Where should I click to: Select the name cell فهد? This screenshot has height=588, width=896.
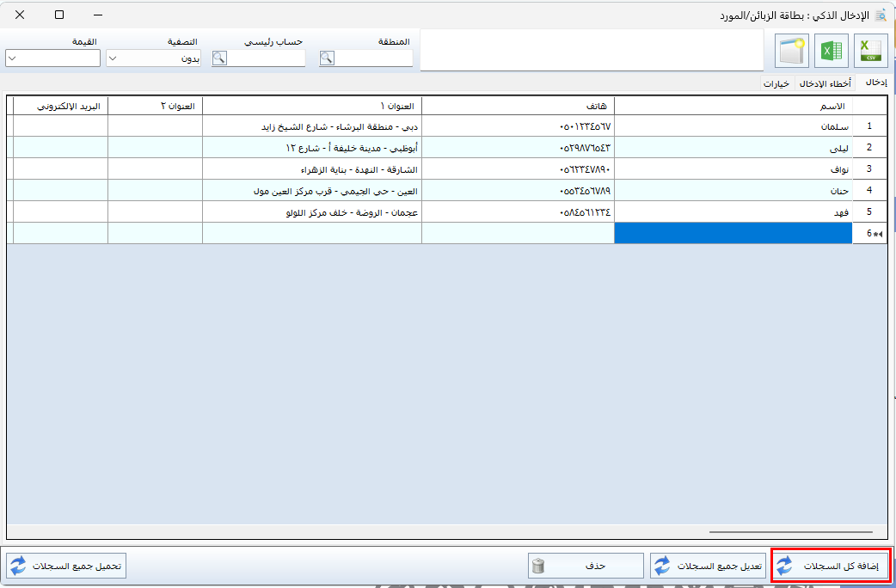point(733,212)
